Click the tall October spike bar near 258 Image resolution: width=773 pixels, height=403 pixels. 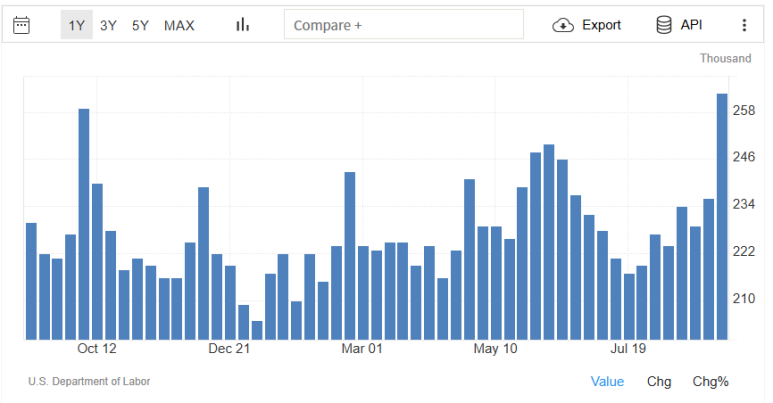pos(84,223)
